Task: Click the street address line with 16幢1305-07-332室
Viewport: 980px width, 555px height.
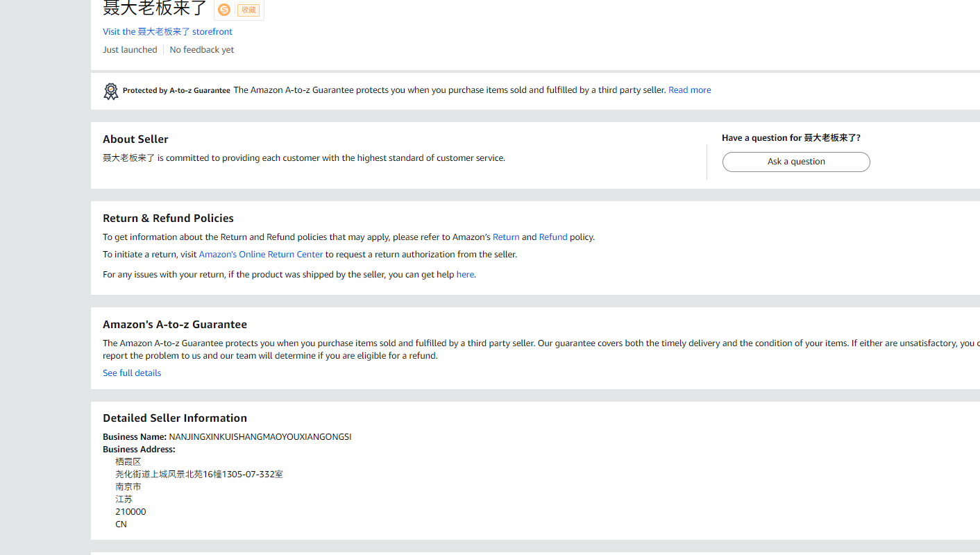Action: coord(199,474)
